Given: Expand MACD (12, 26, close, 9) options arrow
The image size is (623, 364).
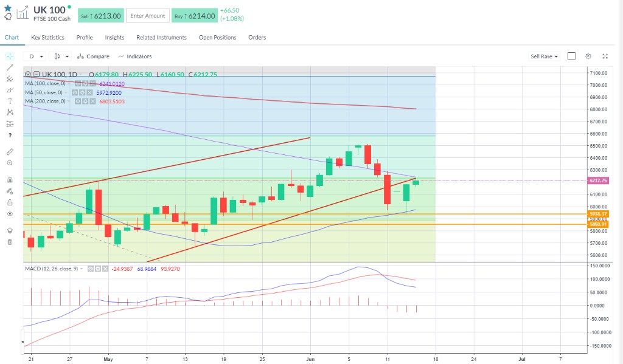Looking at the screenshot, I should click(x=82, y=269).
